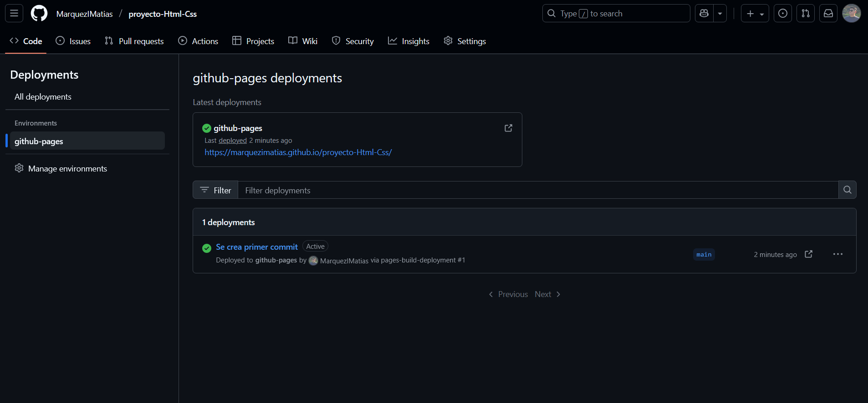Open the Pull requests icon in top bar
This screenshot has height=403, width=868.
pos(806,13)
